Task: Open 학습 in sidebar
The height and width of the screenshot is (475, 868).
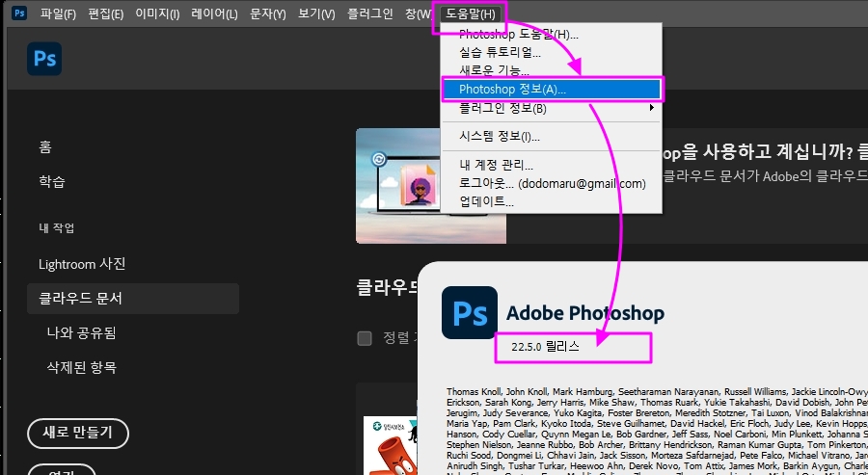Action: [x=52, y=181]
